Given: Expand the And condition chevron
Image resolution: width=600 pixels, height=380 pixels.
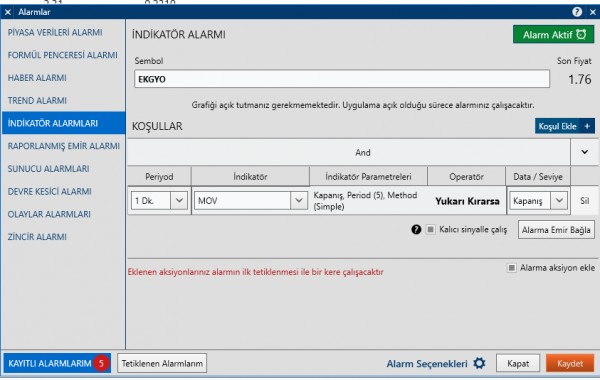Looking at the screenshot, I should pyautogui.click(x=584, y=152).
